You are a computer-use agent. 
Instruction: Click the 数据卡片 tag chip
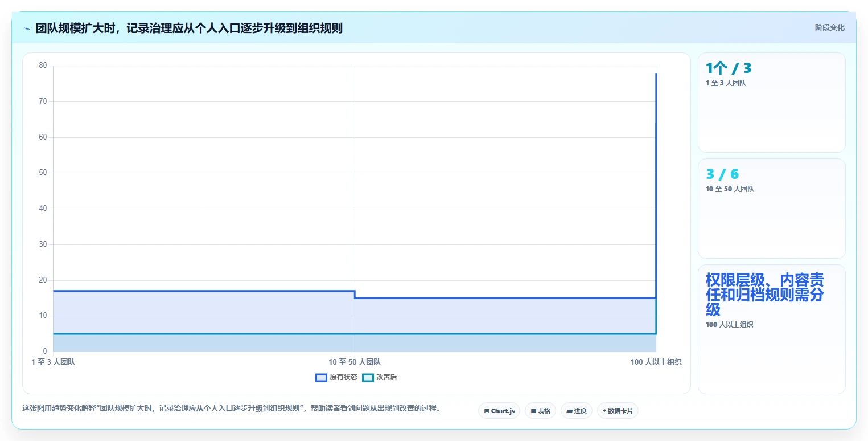coord(618,411)
